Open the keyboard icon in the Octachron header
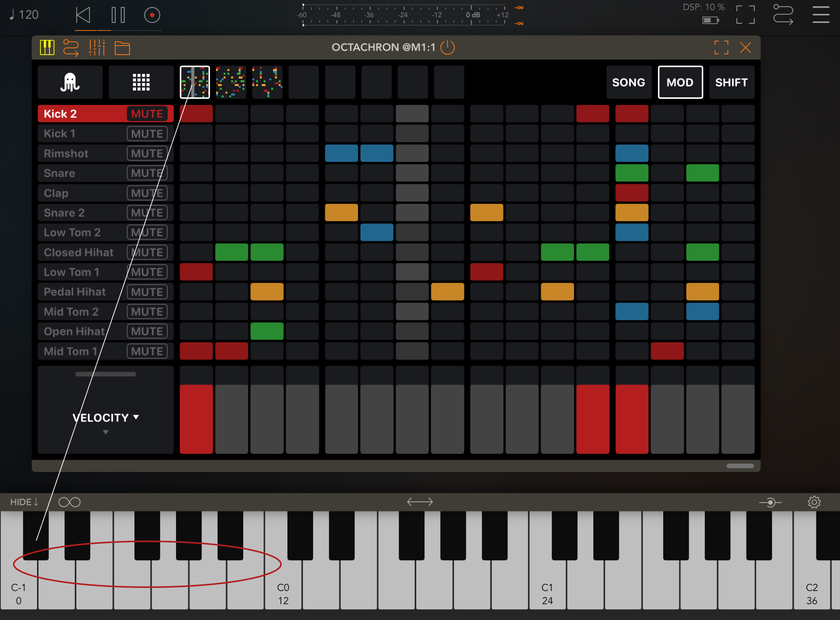Viewport: 840px width, 620px height. coord(47,47)
